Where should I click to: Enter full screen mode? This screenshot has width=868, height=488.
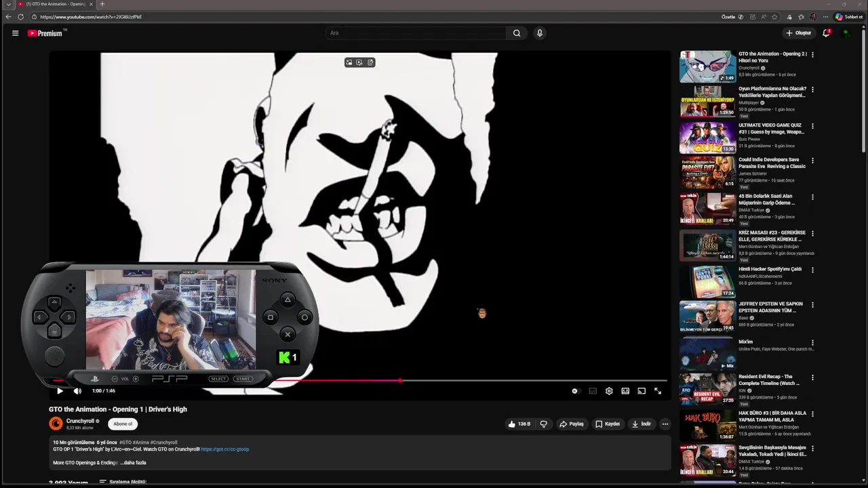coord(658,390)
